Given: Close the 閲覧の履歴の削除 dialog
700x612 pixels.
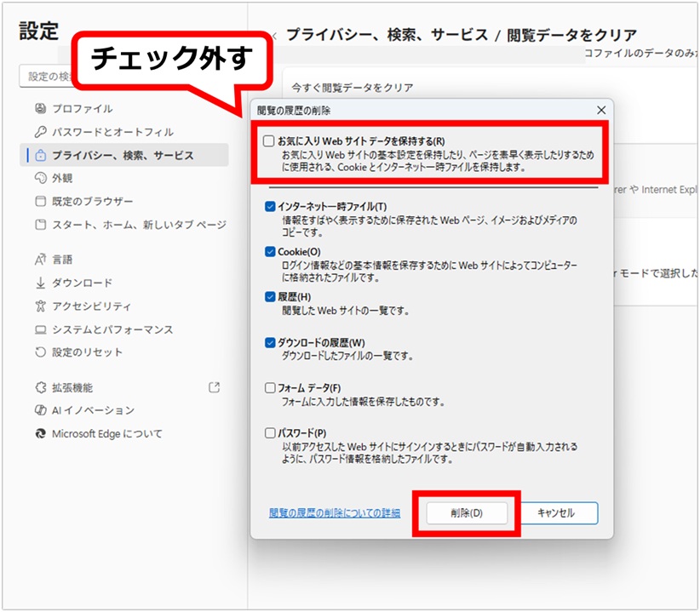Looking at the screenshot, I should tap(601, 110).
